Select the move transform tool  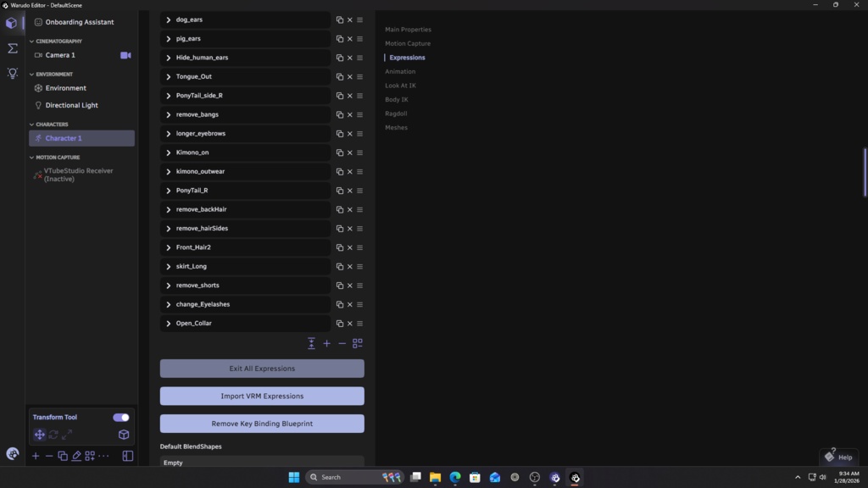tap(39, 435)
